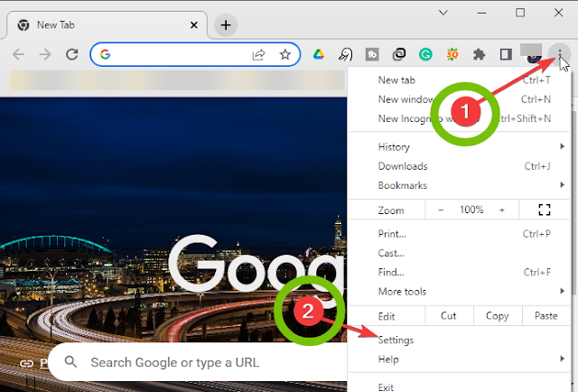The height and width of the screenshot is (392, 578).
Task: Click the Google logo in address bar
Action: pyautogui.click(x=105, y=54)
